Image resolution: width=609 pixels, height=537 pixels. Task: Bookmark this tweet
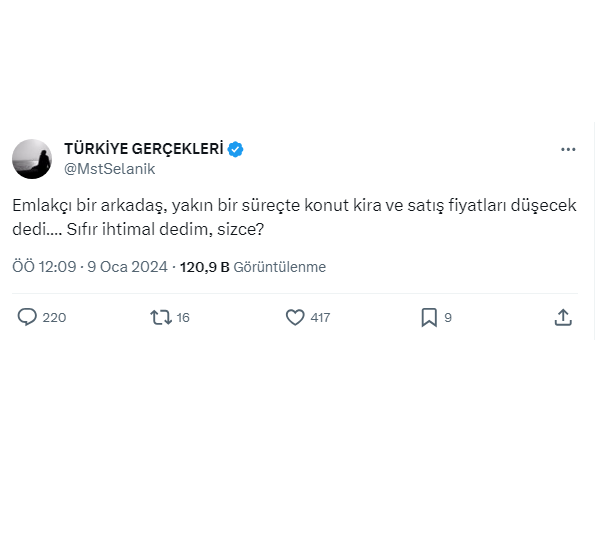[429, 317]
